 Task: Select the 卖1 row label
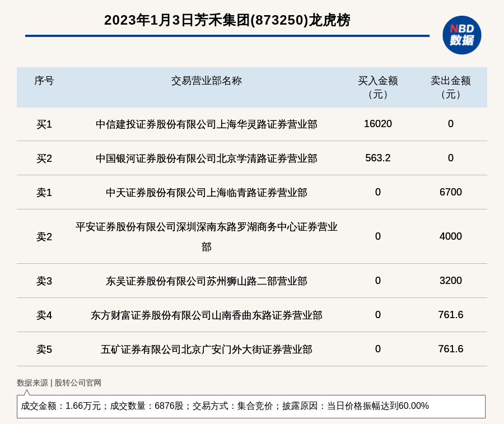point(44,192)
